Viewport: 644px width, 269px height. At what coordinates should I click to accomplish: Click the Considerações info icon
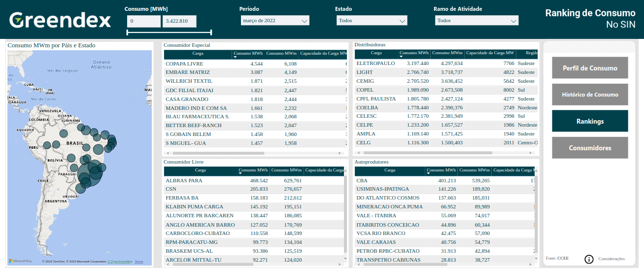coord(589,259)
